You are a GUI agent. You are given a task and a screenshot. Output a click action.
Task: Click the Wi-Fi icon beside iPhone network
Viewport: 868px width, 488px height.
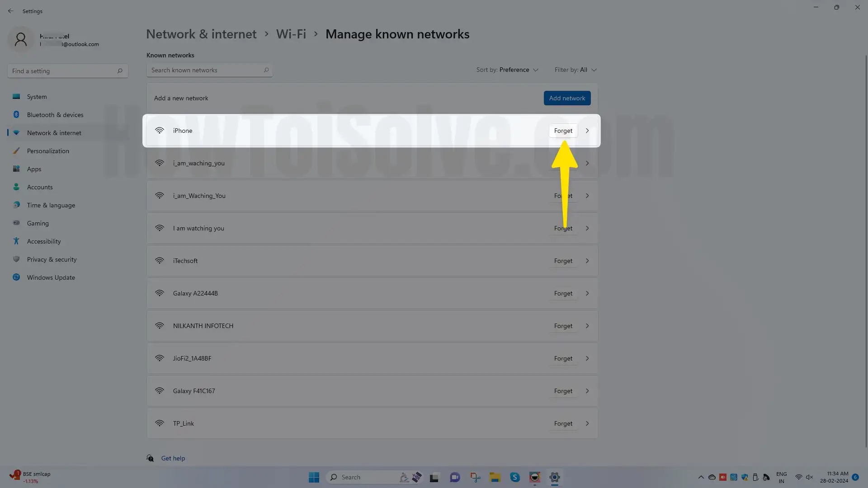[160, 131]
